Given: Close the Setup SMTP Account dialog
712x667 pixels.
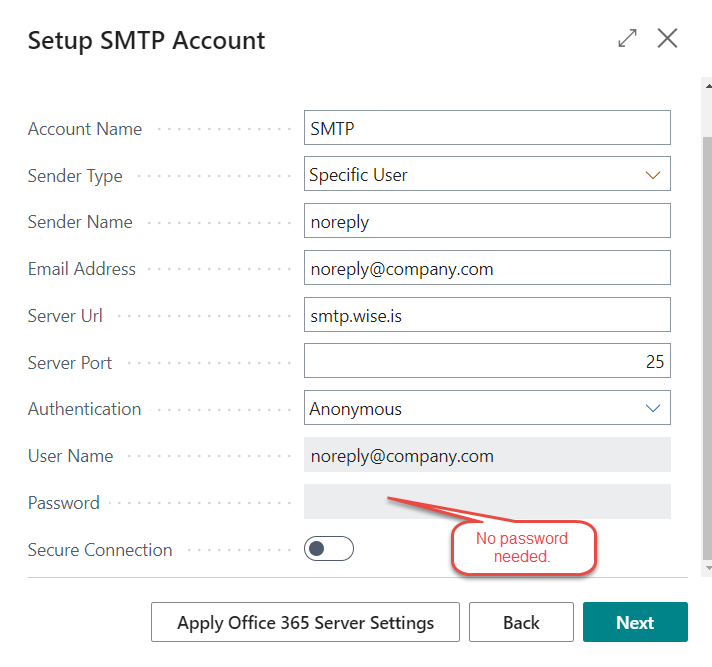Looking at the screenshot, I should pos(667,38).
